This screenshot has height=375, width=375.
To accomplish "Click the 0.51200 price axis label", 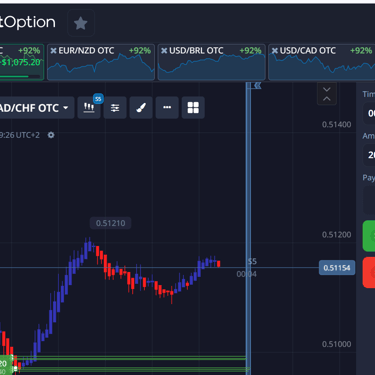I will [336, 235].
